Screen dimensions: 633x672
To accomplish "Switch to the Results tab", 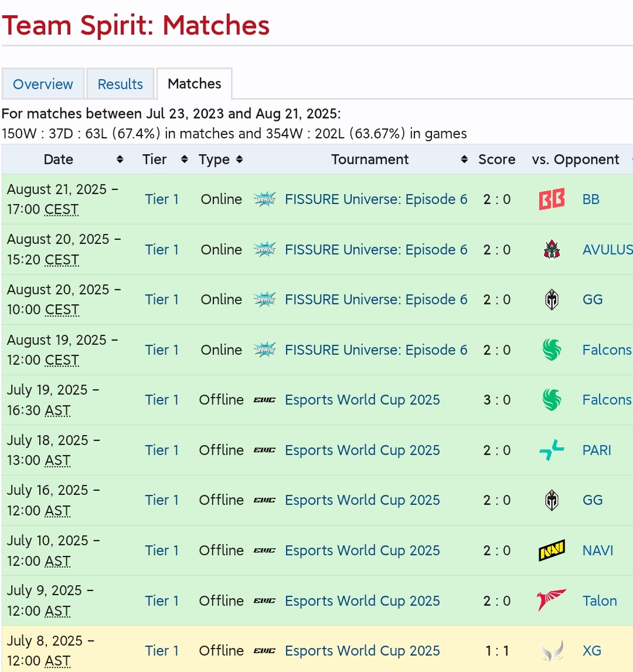I will click(120, 84).
